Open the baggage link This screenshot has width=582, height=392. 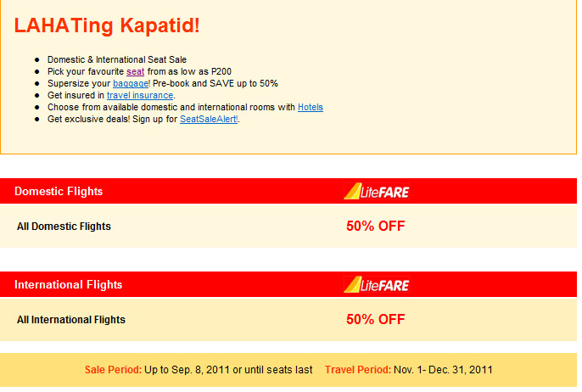click(131, 83)
